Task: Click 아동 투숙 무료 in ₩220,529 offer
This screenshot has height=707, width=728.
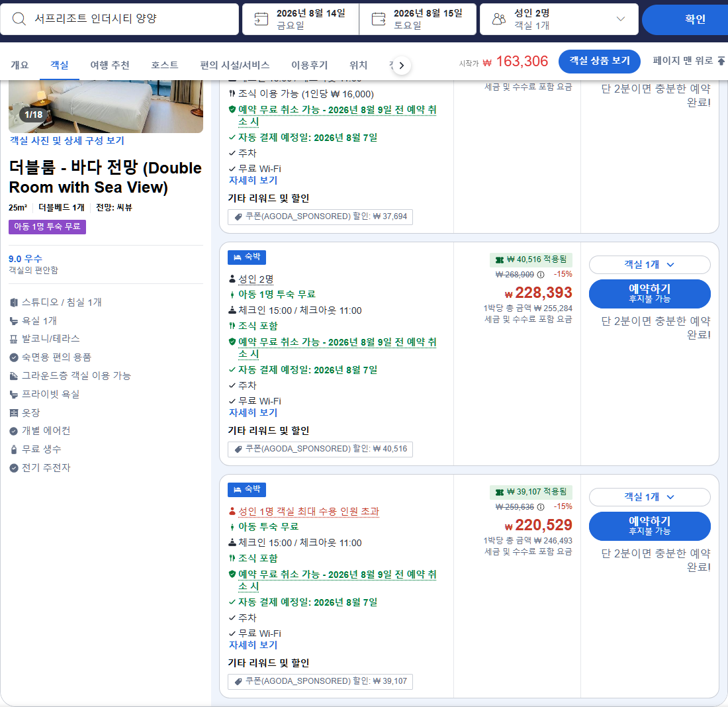Action: (268, 527)
